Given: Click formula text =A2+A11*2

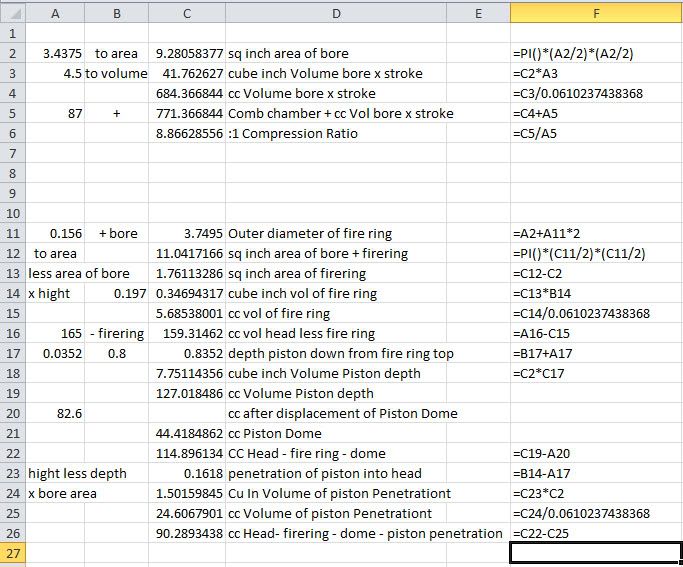Looking at the screenshot, I should coord(546,234).
